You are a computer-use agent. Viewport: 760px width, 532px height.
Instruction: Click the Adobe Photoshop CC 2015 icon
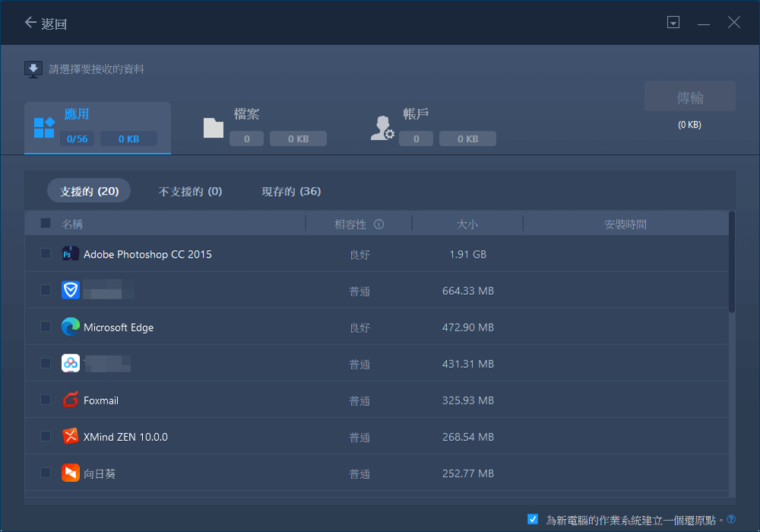click(71, 254)
